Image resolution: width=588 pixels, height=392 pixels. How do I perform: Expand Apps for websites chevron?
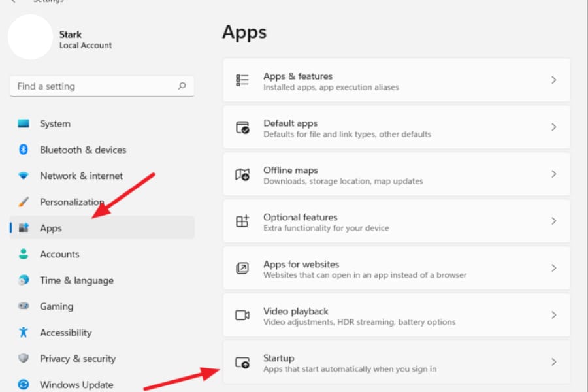coord(553,268)
